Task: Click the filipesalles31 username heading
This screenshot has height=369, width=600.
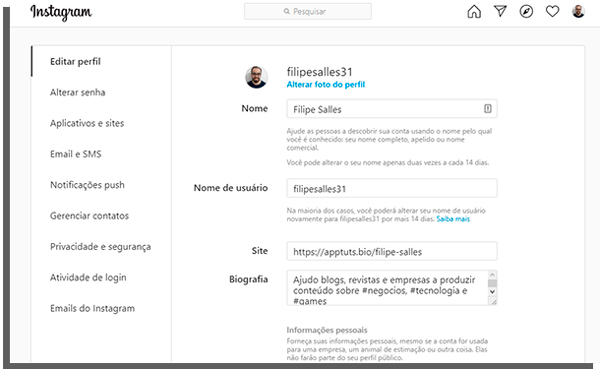Action: [x=320, y=72]
